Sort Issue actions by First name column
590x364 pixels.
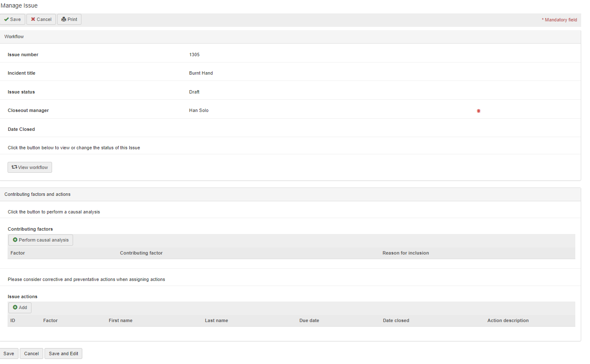pyautogui.click(x=121, y=321)
